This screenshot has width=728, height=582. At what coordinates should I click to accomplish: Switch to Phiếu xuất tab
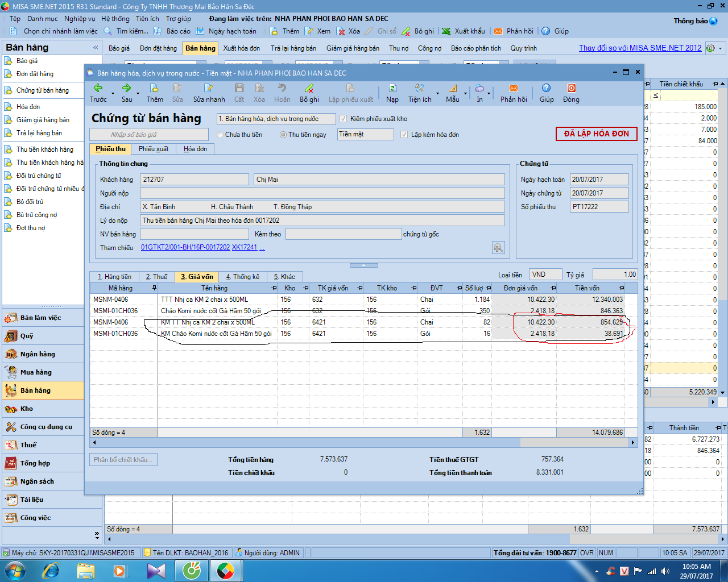(154, 149)
